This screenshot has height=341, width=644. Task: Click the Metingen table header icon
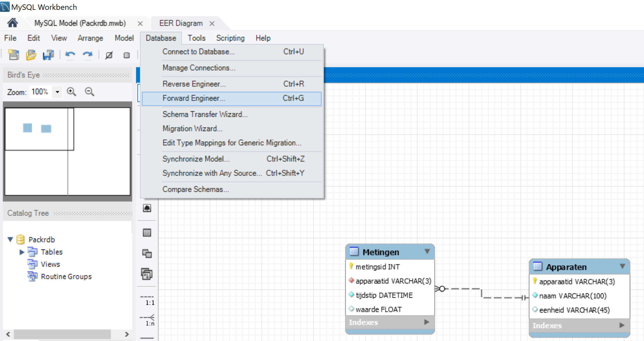[354, 251]
